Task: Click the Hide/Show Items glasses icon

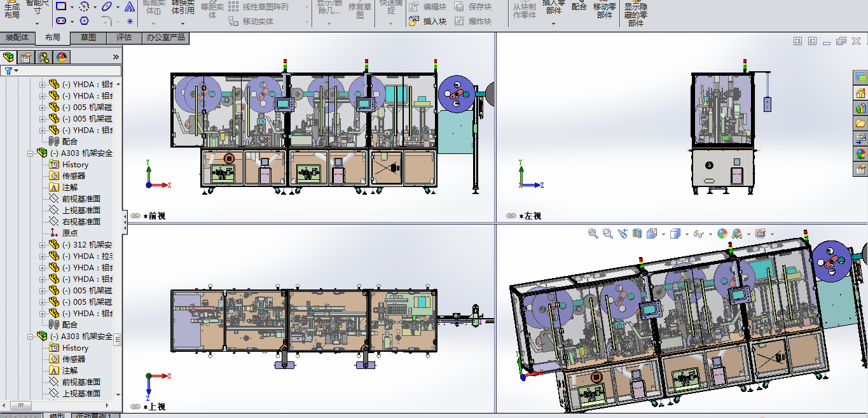Action: click(x=698, y=233)
